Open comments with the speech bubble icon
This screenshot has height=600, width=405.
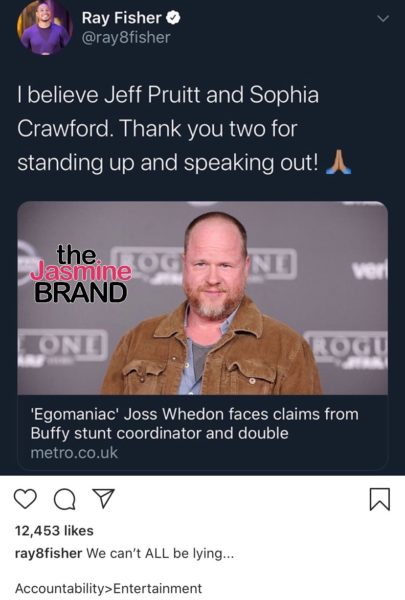[x=65, y=499]
